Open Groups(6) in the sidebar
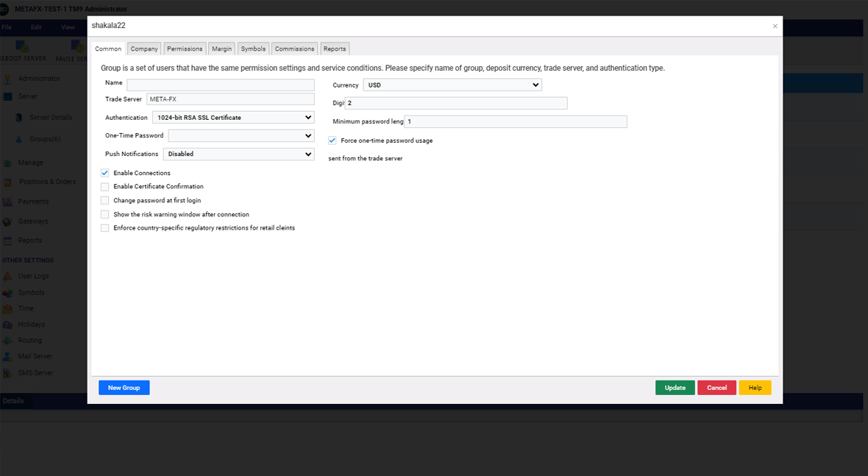868x476 pixels. pyautogui.click(x=45, y=139)
